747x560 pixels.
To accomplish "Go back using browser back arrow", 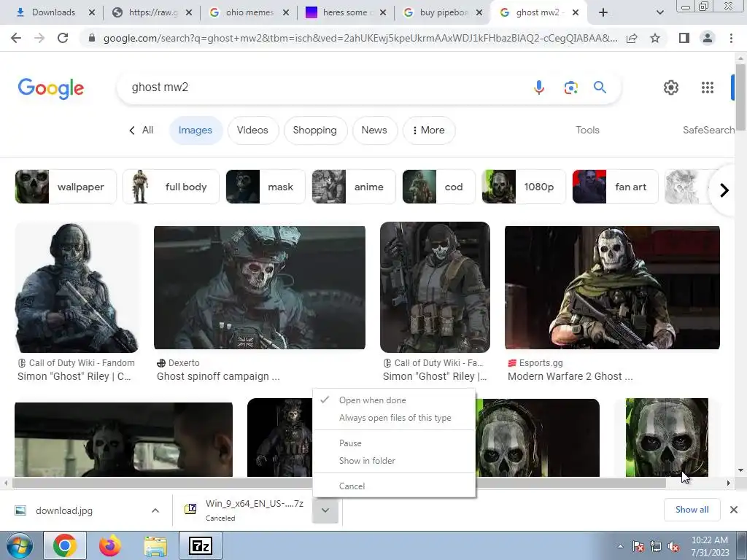I will 16,38.
